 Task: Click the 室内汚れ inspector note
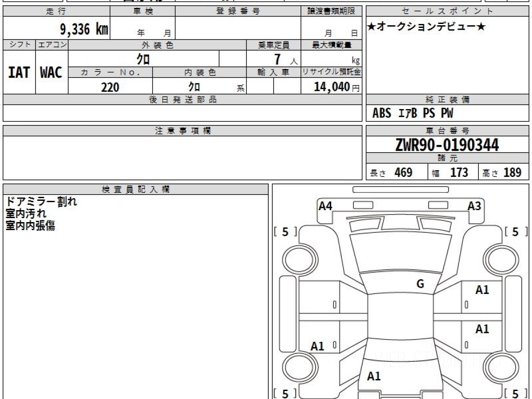[26, 214]
